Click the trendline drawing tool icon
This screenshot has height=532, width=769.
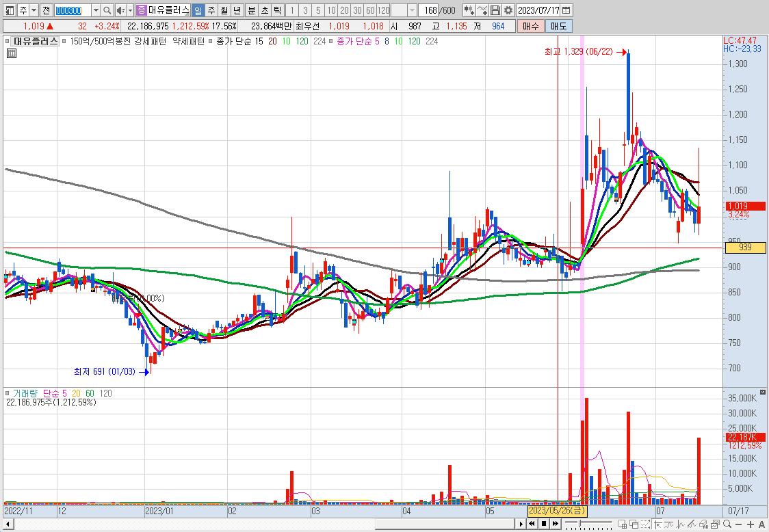pyautogui.click(x=692, y=524)
